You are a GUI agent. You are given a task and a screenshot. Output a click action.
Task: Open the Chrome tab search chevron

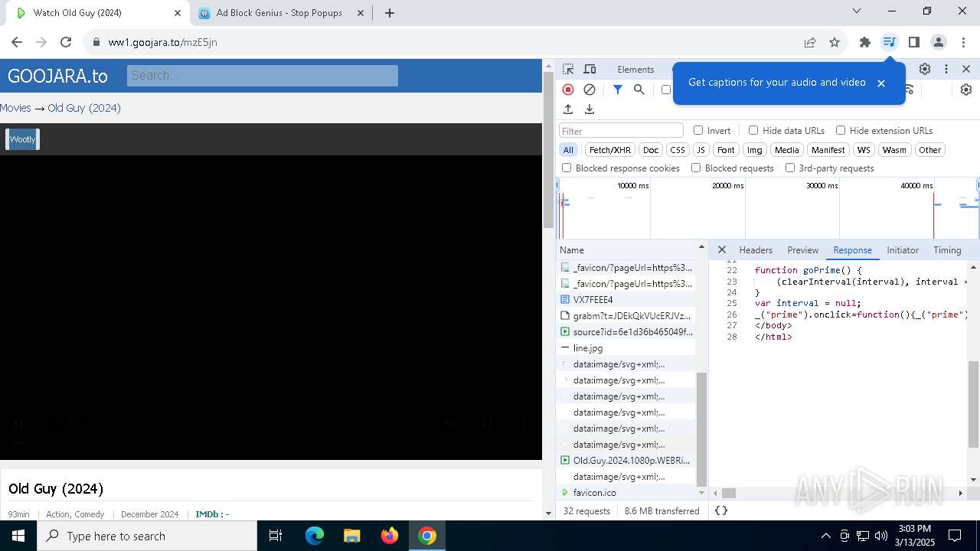tap(857, 11)
